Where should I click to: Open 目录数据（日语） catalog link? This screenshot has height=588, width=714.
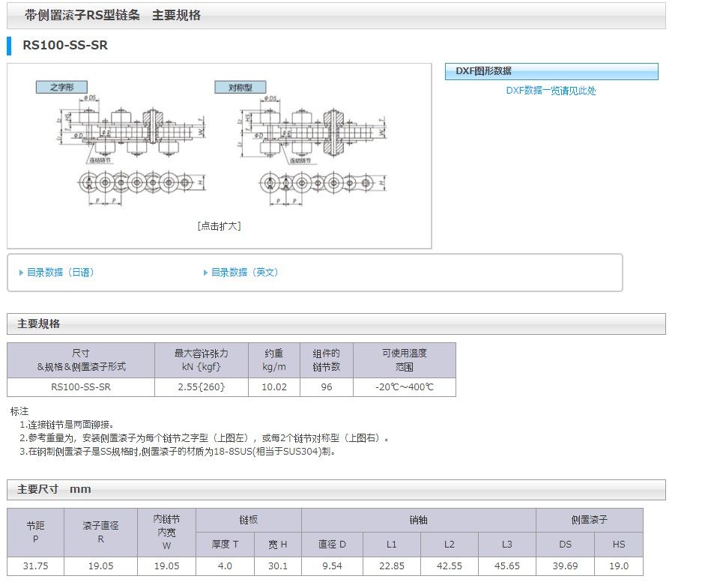pyautogui.click(x=61, y=272)
